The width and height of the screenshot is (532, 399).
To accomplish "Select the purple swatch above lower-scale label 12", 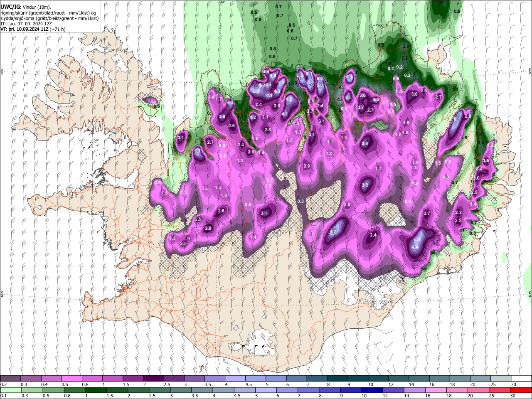I will [x=393, y=390].
